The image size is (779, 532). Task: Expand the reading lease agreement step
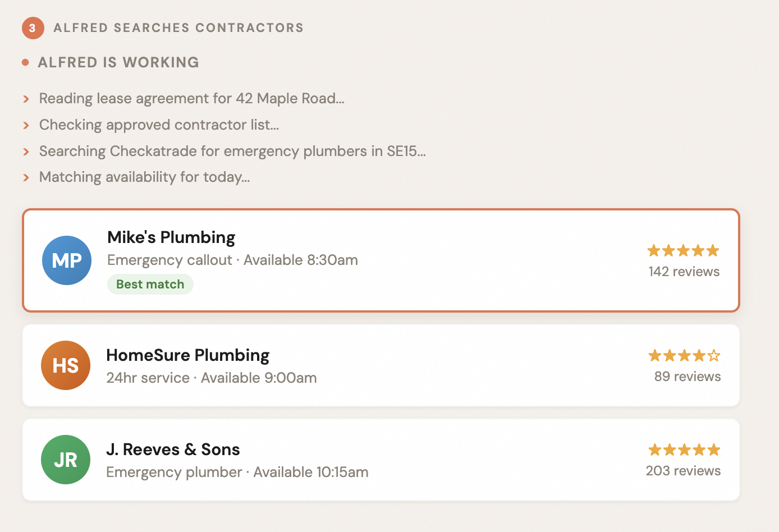[x=26, y=99]
